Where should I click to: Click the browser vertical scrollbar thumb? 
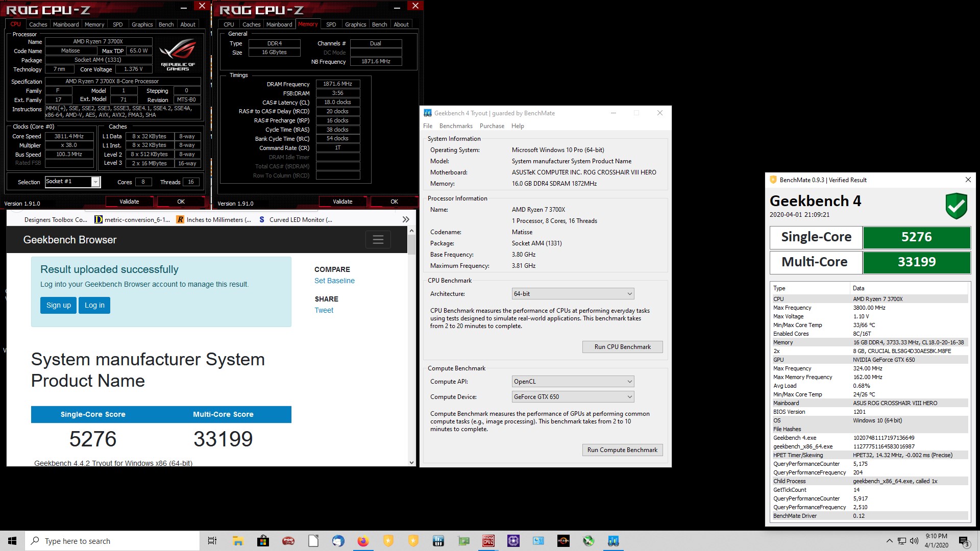[x=411, y=244]
